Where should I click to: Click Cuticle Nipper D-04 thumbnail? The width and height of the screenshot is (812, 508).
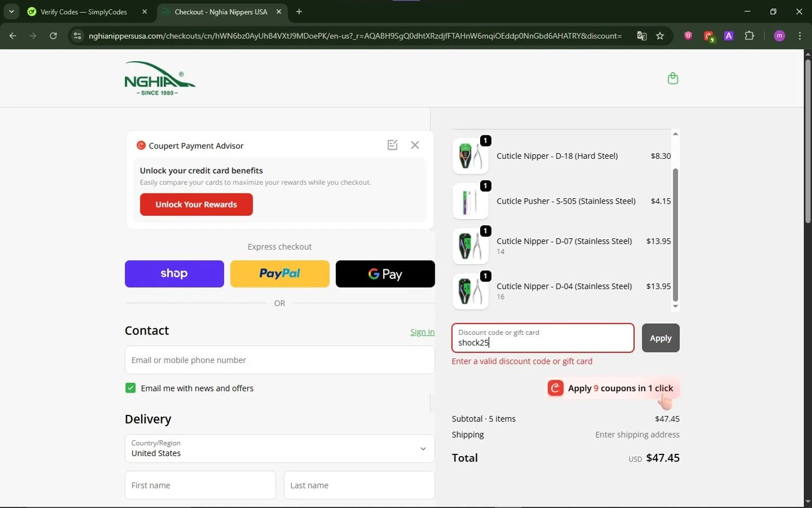470,291
